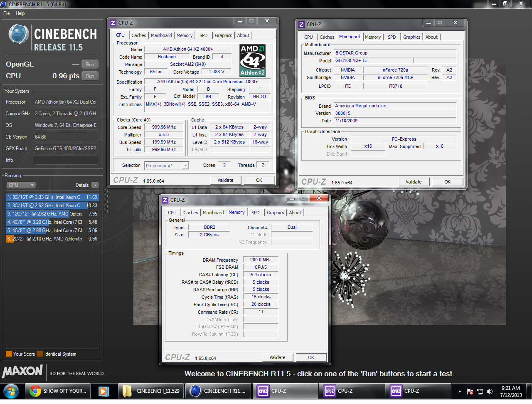Click the empty Info field in Cinebench
The width and height of the screenshot is (532, 404).
point(66,160)
